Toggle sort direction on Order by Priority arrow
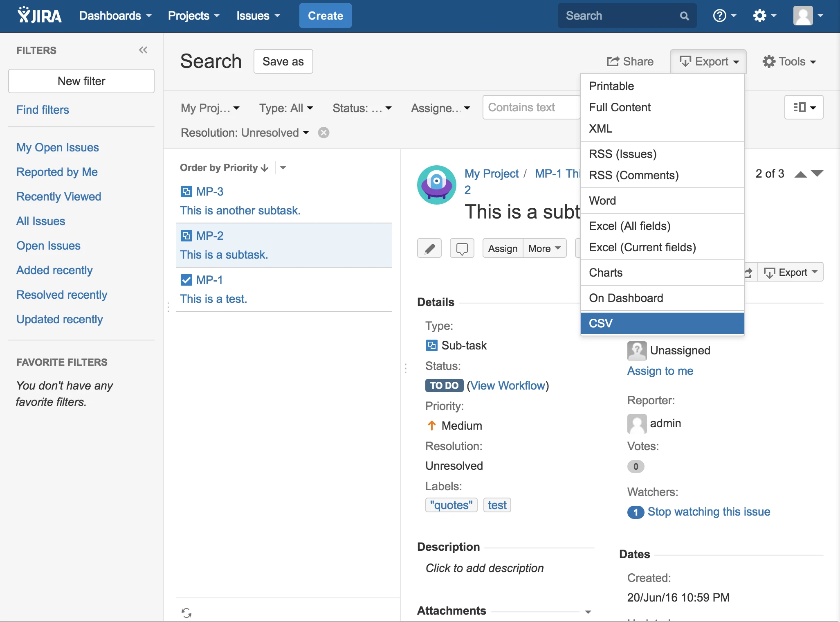840x622 pixels. [x=264, y=167]
